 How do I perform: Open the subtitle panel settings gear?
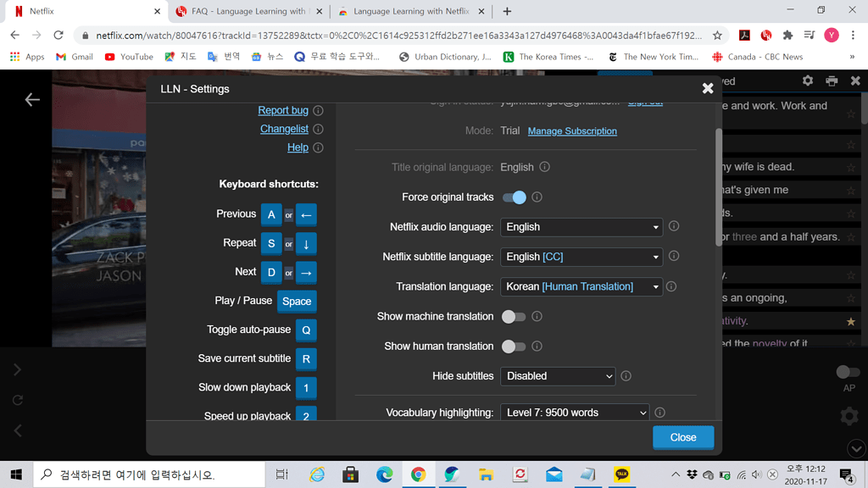[808, 80]
